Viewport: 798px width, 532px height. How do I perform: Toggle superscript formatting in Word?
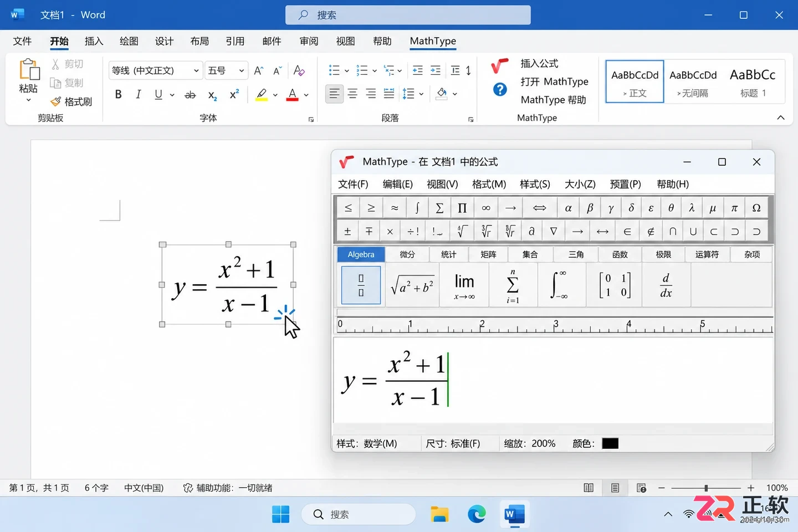[x=234, y=94]
